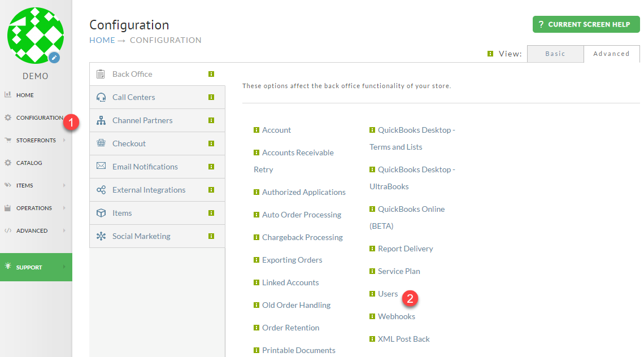The image size is (644, 357).
Task: Open Authorized Applications link
Action: click(x=303, y=192)
